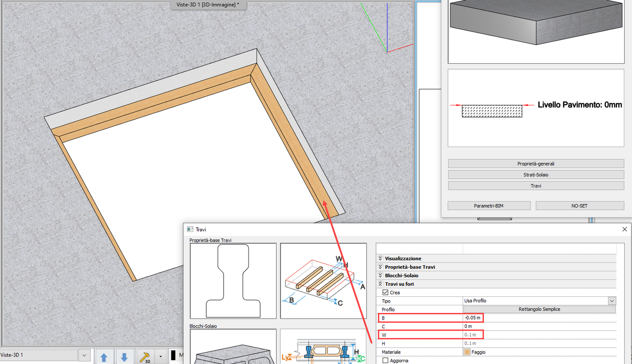This screenshot has width=632, height=364.
Task: Edit the C value field showing 0 m
Action: pos(539,326)
